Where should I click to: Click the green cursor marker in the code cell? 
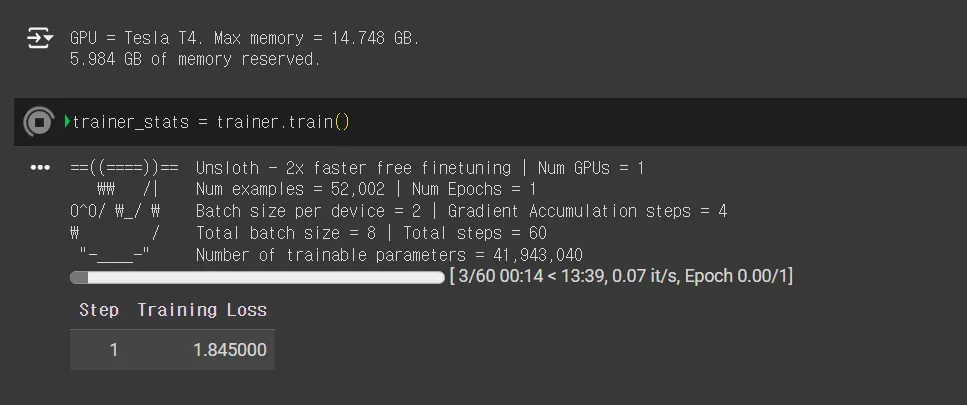67,121
